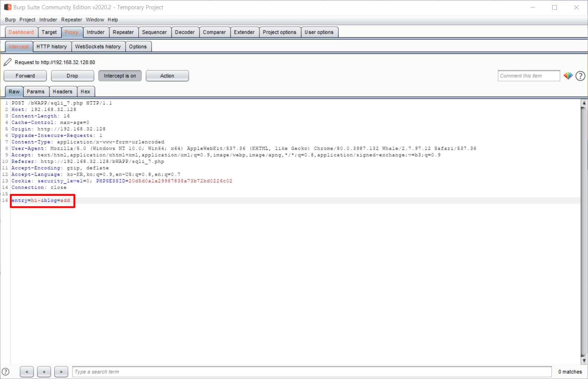
Task: Open the HTTP history sub-tab
Action: (52, 46)
